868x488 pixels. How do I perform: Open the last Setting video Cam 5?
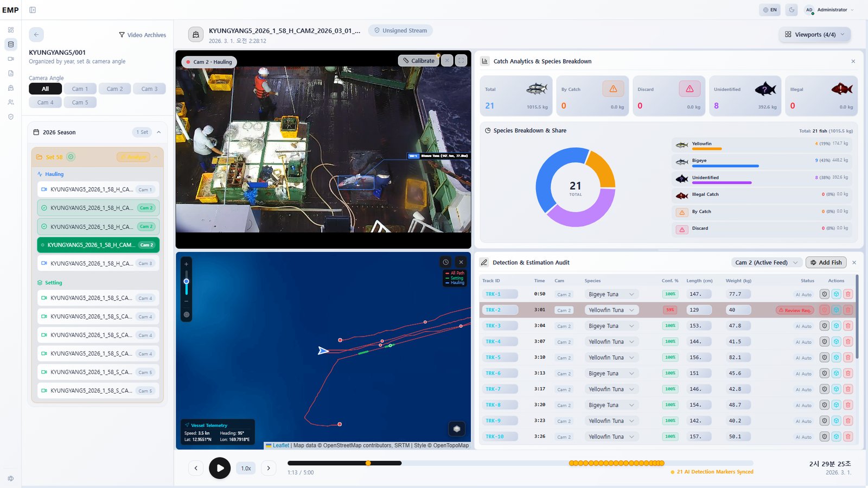[x=98, y=390]
